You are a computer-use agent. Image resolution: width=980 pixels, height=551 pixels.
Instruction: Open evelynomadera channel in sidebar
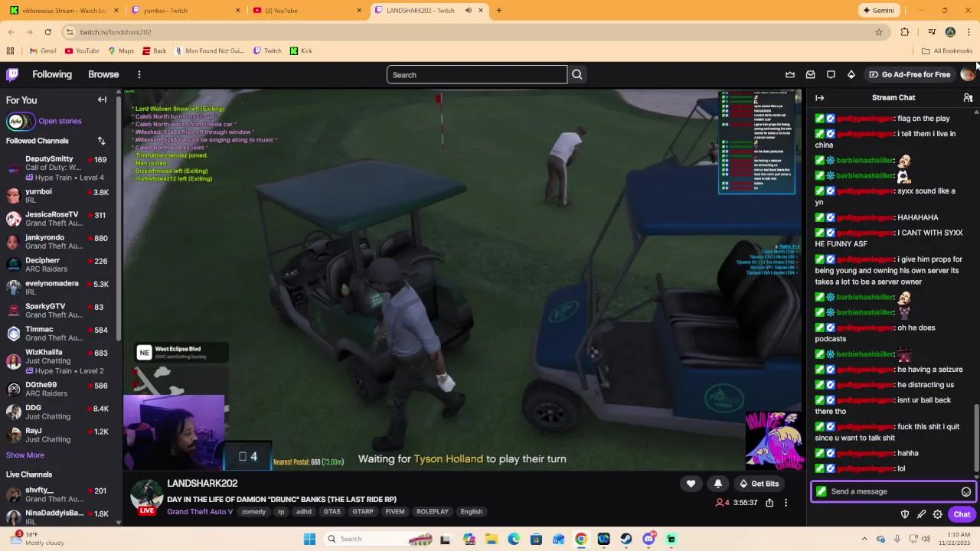point(58,287)
